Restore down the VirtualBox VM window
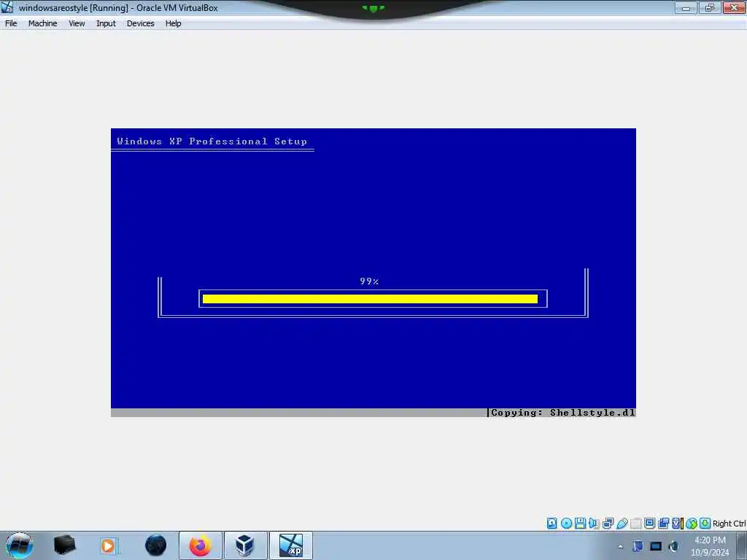Screen dimensions: 747x560 click(x=709, y=7)
